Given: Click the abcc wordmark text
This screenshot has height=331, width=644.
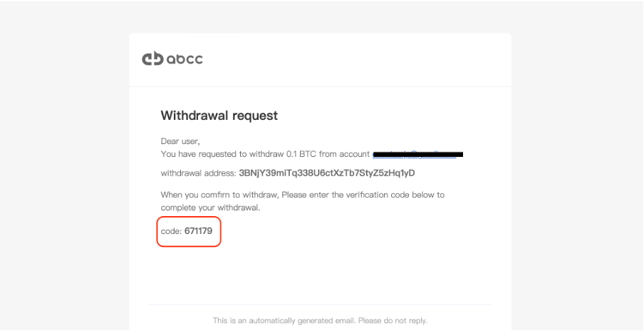Looking at the screenshot, I should (185, 59).
